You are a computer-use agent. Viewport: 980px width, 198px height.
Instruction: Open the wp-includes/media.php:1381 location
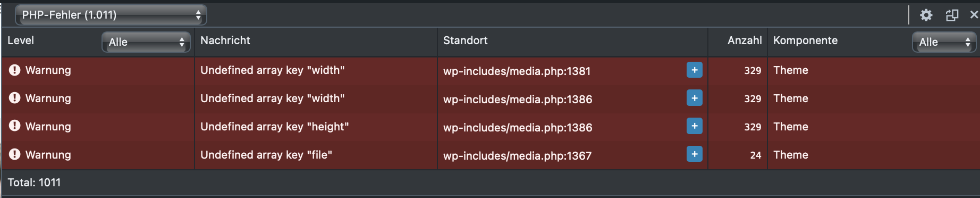point(517,71)
